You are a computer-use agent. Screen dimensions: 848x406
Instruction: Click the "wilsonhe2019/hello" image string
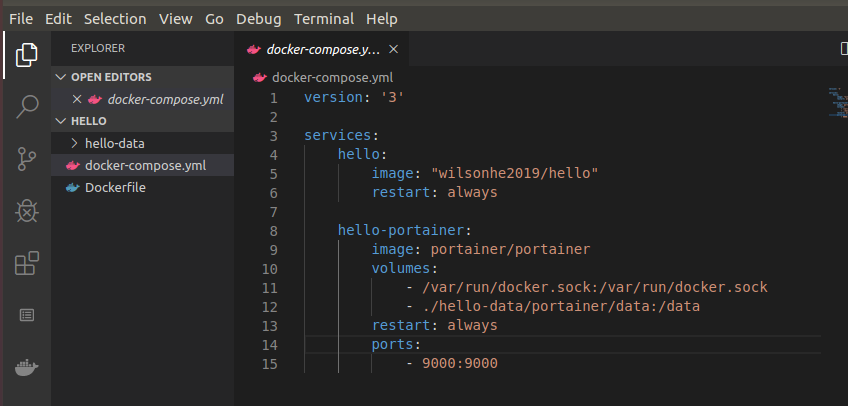pos(514,173)
